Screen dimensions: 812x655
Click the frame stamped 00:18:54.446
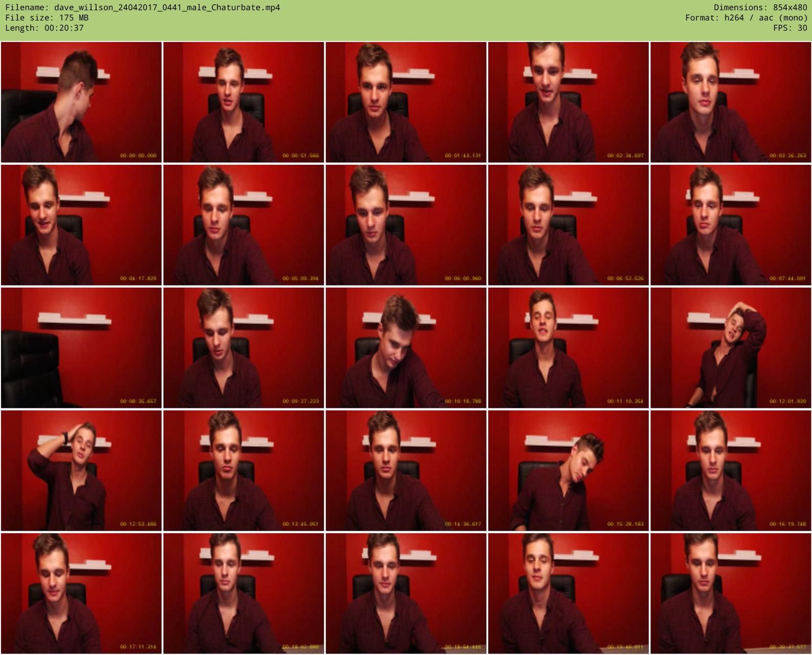(406, 593)
